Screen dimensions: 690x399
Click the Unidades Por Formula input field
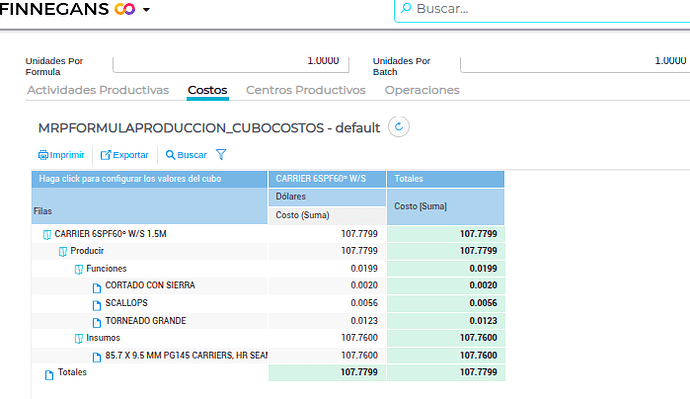tap(231, 64)
